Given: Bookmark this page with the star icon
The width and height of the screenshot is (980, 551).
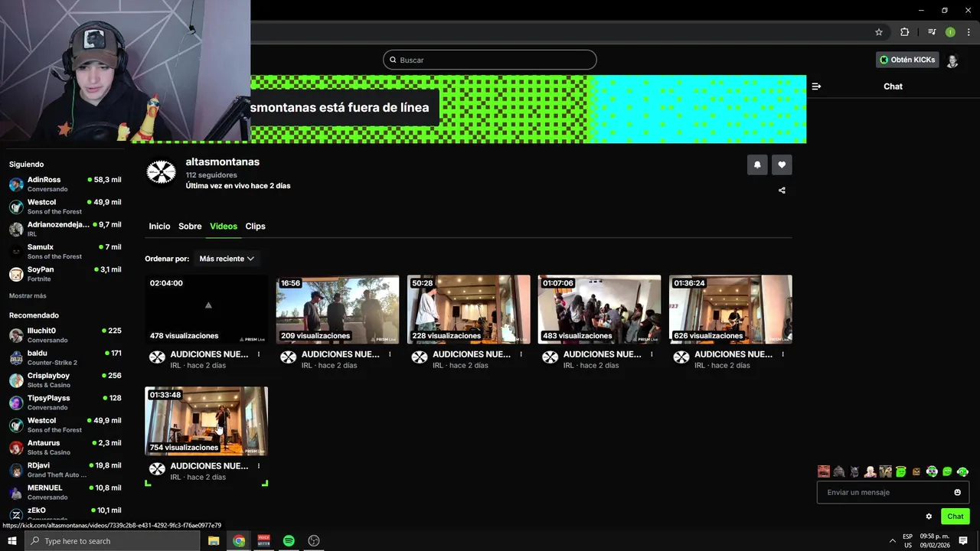Looking at the screenshot, I should 879,32.
